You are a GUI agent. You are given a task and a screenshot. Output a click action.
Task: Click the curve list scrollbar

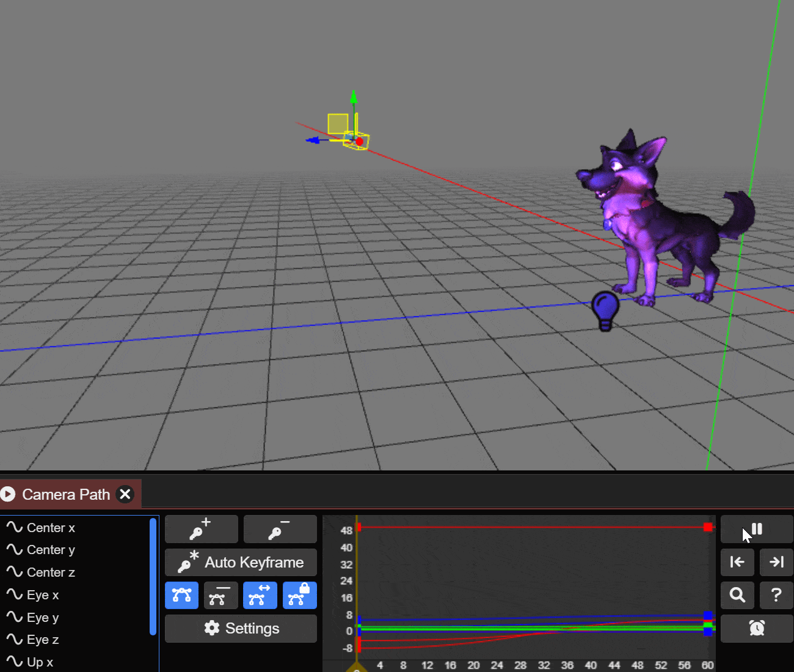pyautogui.click(x=153, y=577)
